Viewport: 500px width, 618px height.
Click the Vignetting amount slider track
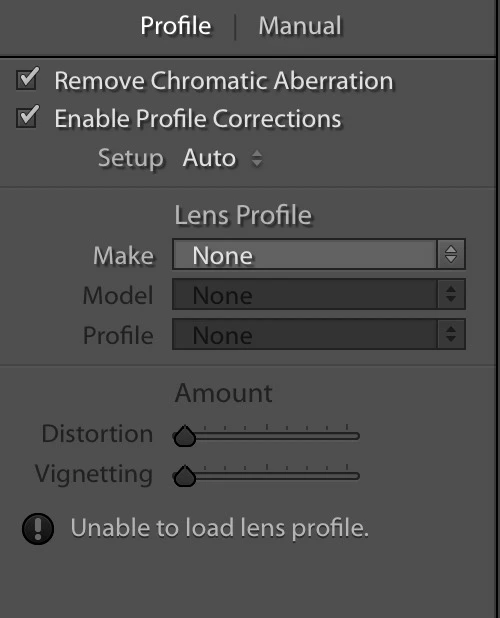(x=266, y=476)
